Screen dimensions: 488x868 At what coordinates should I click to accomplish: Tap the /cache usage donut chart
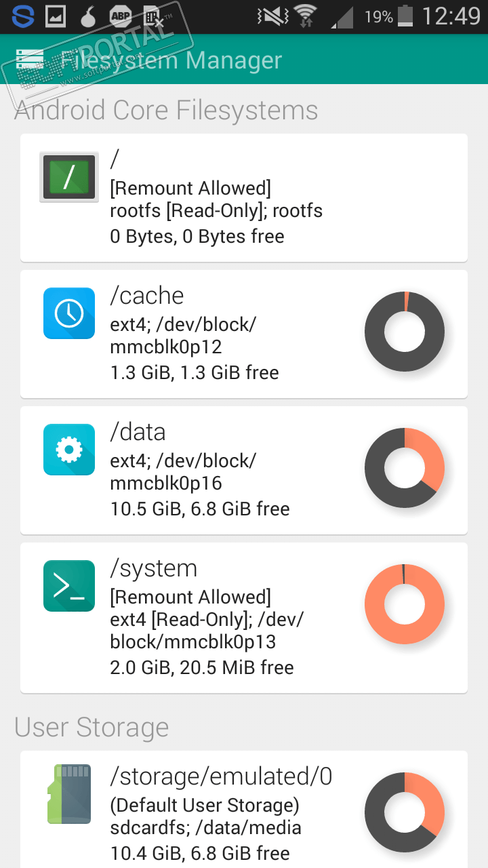pos(404,332)
